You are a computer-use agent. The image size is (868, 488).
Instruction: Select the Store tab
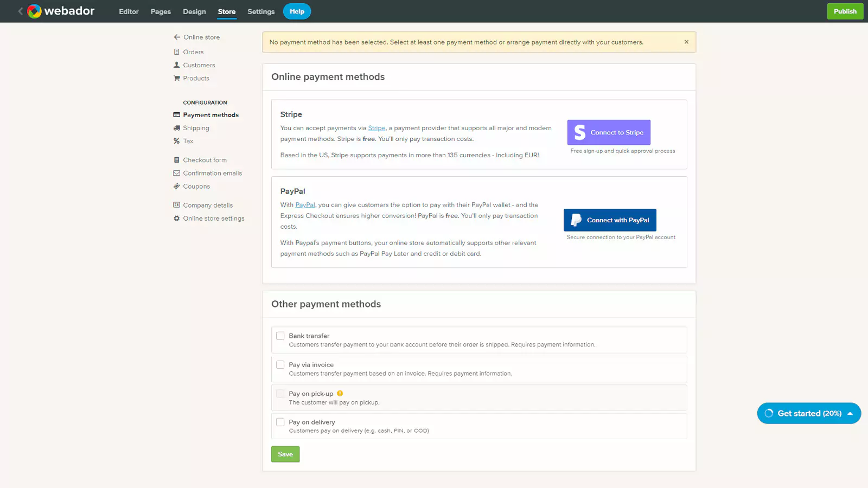click(x=227, y=11)
